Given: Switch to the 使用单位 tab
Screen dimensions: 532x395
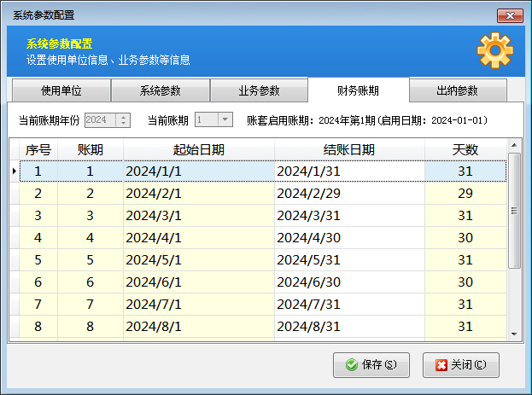Looking at the screenshot, I should click(x=61, y=90).
